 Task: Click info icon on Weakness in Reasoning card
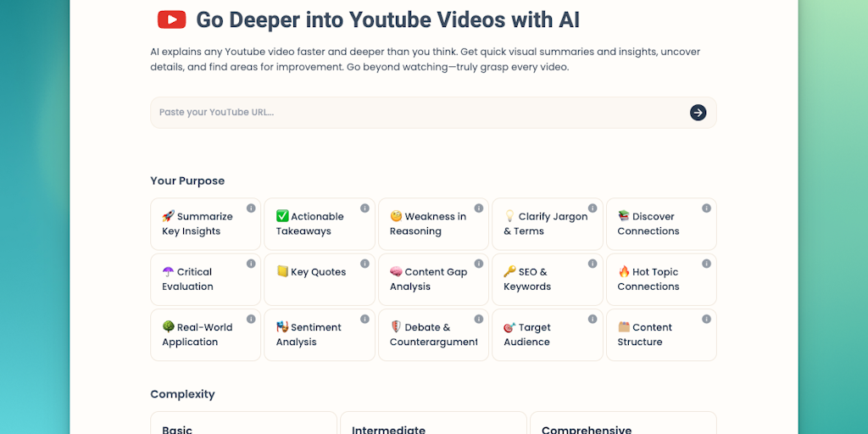[479, 209]
